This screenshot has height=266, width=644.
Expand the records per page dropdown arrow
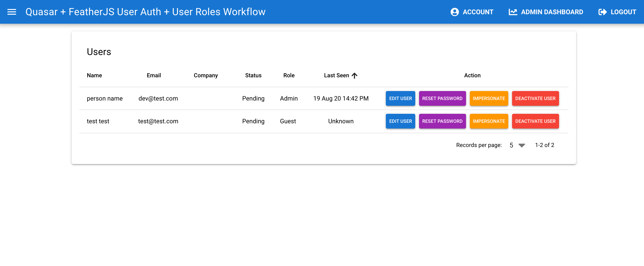point(522,145)
